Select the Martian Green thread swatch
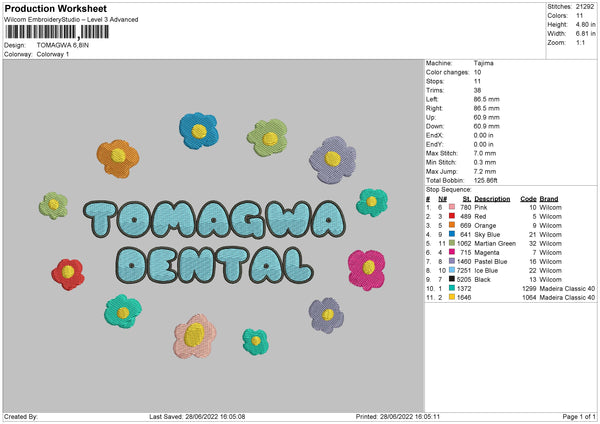 coord(452,243)
